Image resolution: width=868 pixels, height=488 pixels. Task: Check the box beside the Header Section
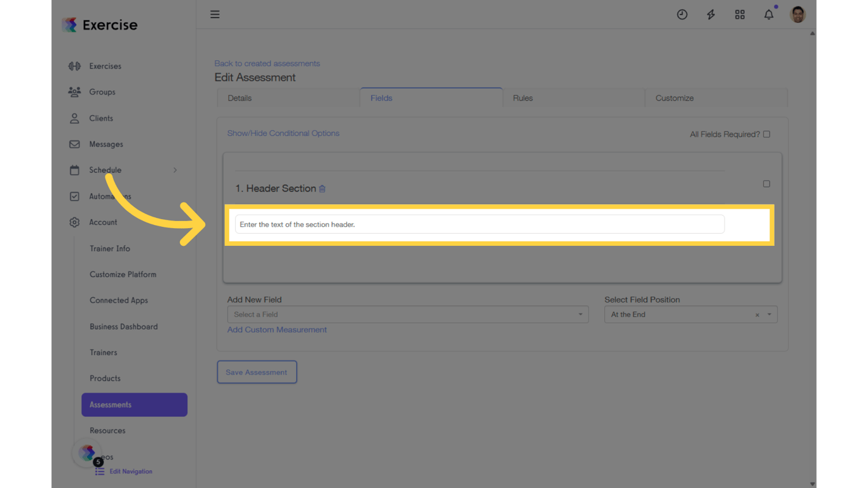(x=766, y=183)
